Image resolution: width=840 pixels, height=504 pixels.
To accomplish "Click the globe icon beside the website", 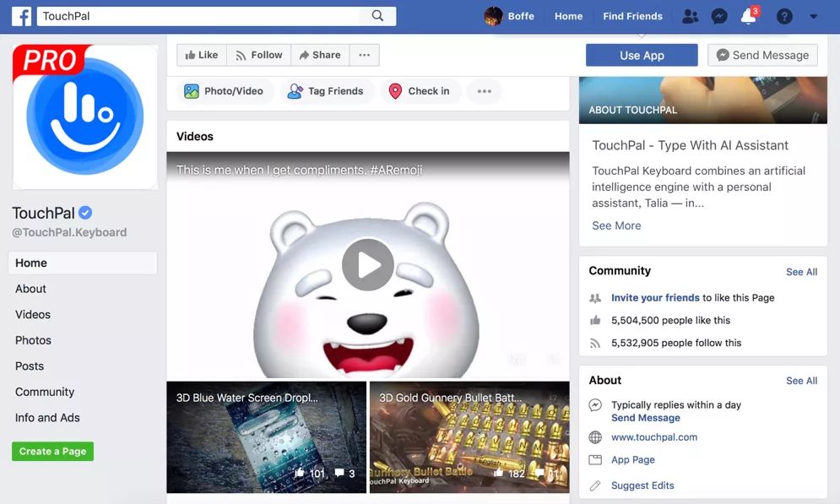I will pos(595,437).
